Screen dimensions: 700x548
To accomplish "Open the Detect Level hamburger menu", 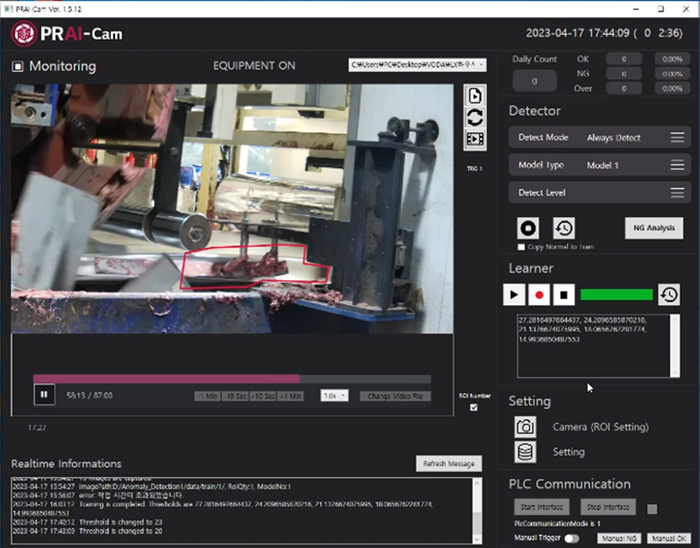I will click(677, 192).
